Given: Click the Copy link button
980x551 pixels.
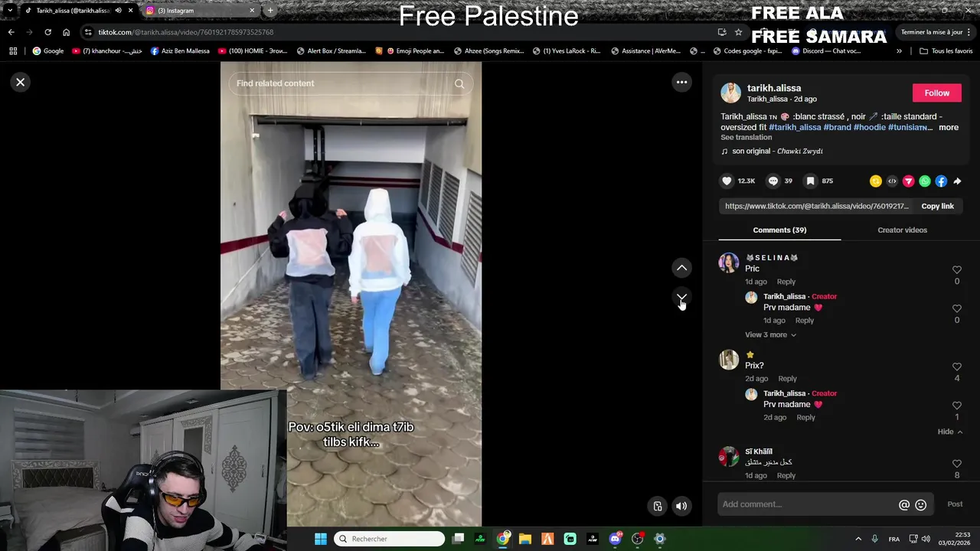Looking at the screenshot, I should click(x=937, y=206).
